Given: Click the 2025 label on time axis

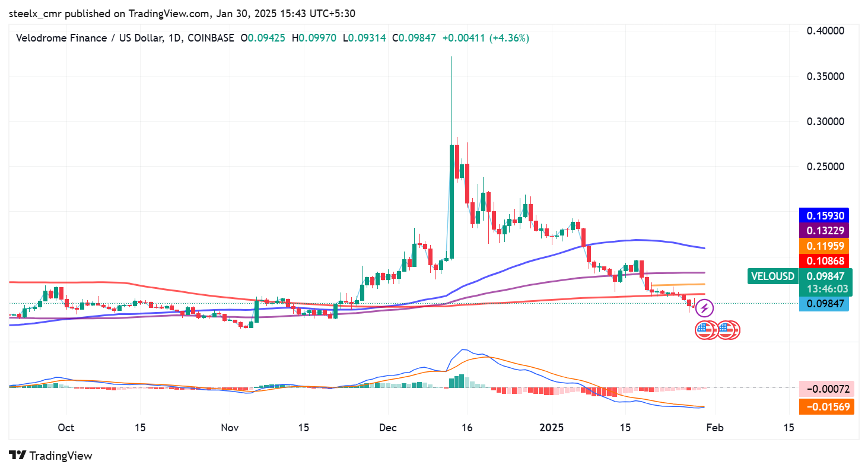Looking at the screenshot, I should [x=552, y=428].
